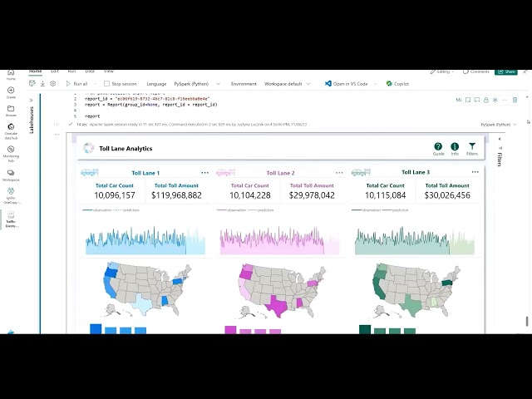Click the blue car icon for Toll Lane 1
This screenshot has height=399, width=532.
pos(90,172)
